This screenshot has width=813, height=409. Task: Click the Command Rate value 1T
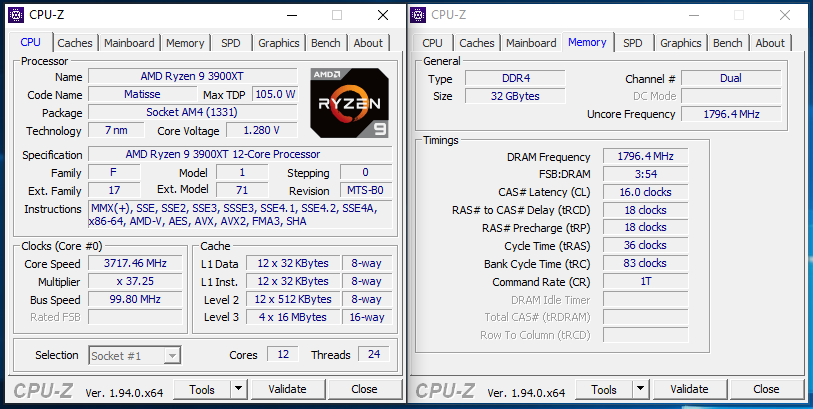click(646, 281)
